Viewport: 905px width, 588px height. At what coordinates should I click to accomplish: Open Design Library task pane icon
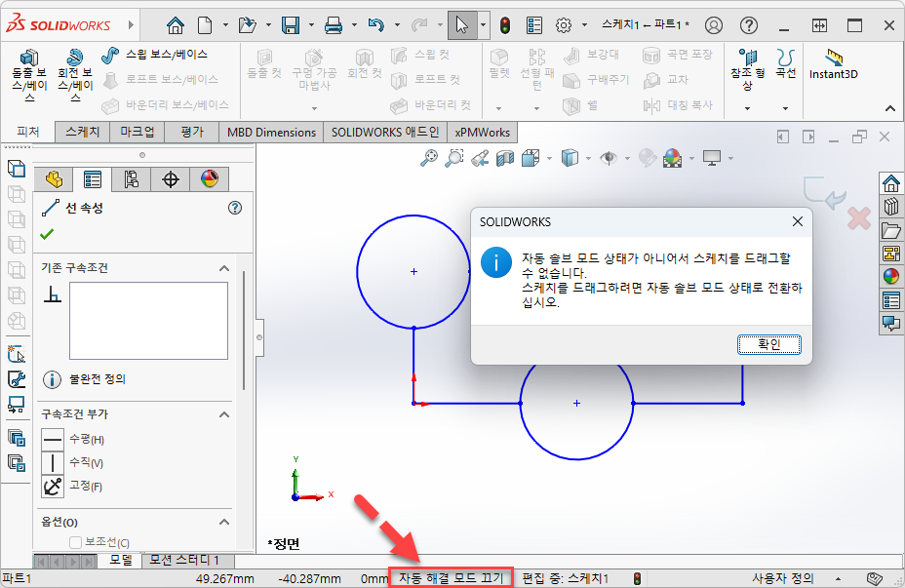pos(891,206)
